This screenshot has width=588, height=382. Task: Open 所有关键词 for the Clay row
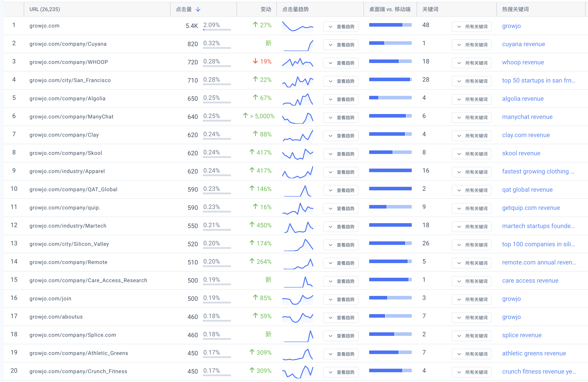[x=471, y=136]
